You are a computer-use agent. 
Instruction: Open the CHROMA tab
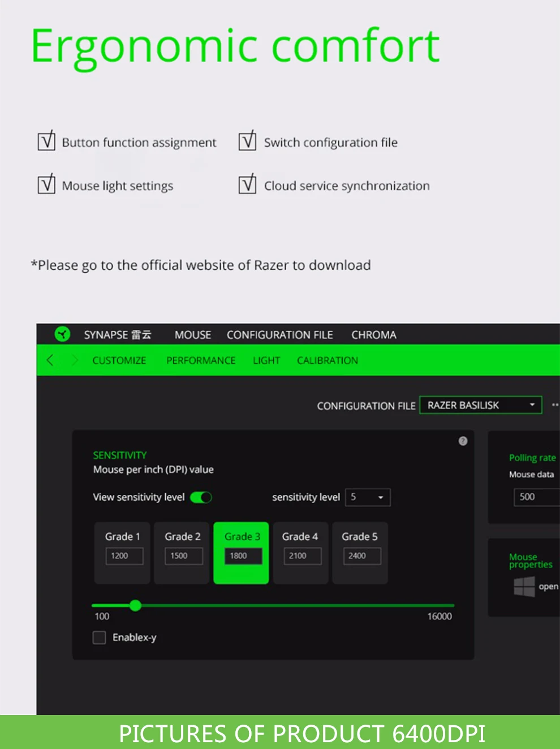coord(374,335)
